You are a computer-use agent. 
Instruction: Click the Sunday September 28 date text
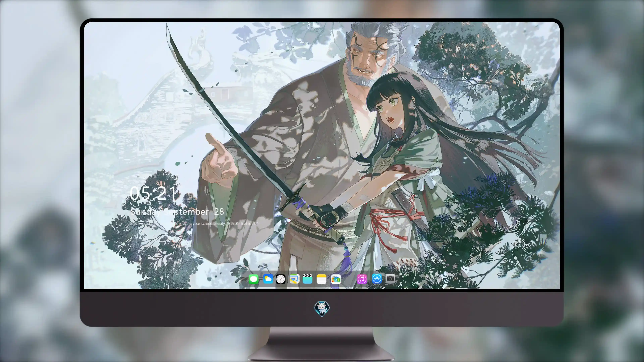[177, 212]
